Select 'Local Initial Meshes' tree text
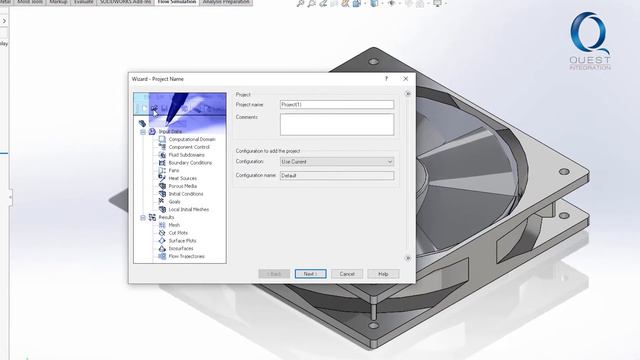This screenshot has height=360, width=640. coord(189,209)
